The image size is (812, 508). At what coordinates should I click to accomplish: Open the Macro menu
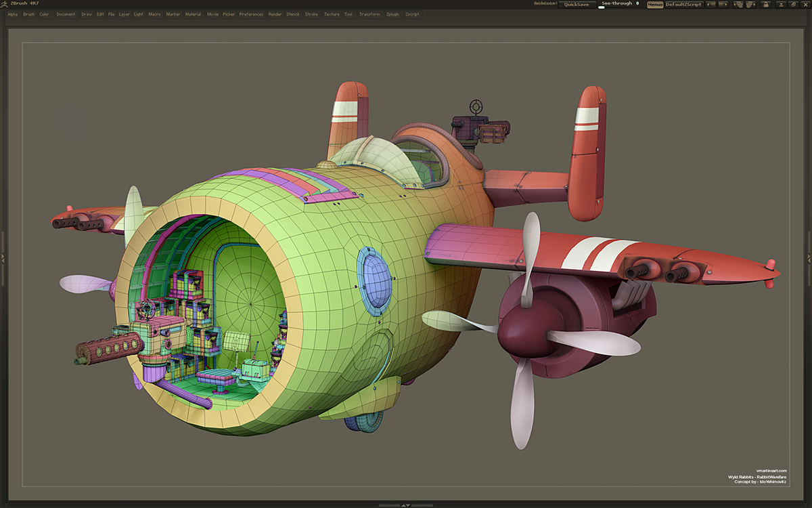pos(154,14)
